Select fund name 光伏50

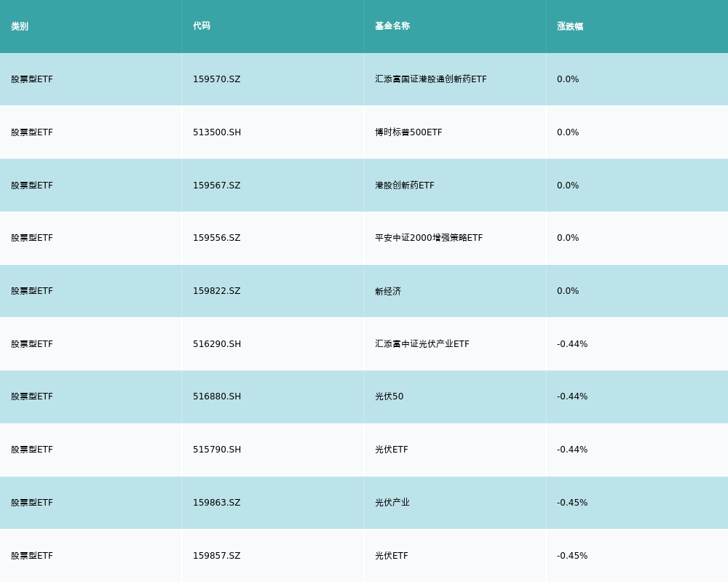click(389, 396)
